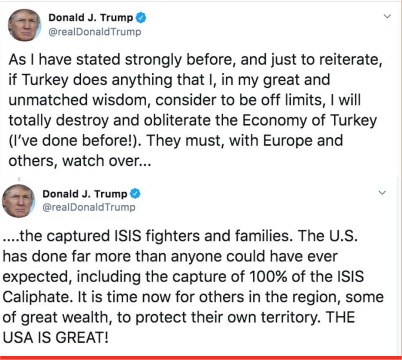Click the verified badge on the ISIS fighters tweet
The height and width of the screenshot is (360, 402).
135,194
